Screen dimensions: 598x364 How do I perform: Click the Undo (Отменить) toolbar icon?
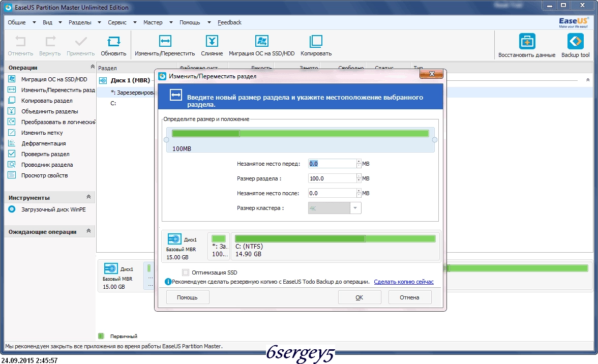pos(20,41)
